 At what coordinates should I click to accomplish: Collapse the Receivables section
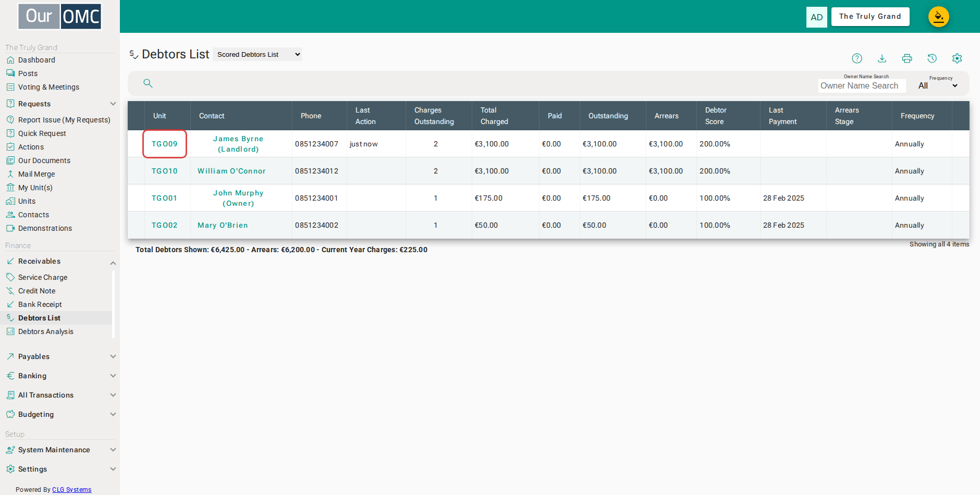coord(113,263)
